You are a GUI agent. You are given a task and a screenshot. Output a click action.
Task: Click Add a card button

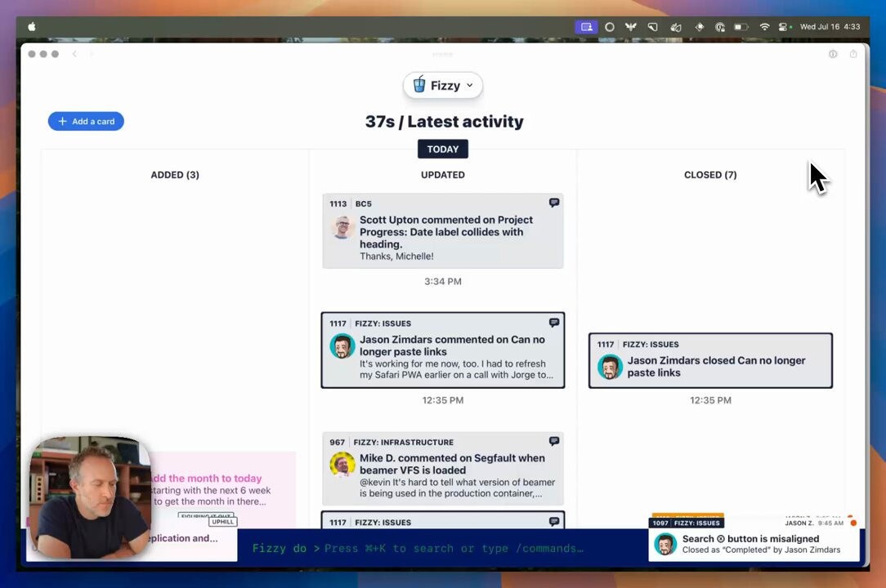[x=86, y=122]
